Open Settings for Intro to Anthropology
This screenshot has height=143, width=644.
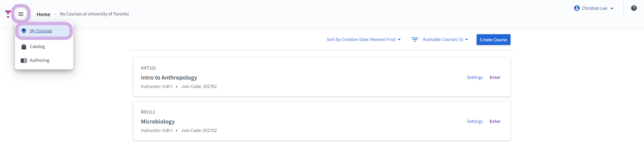(475, 78)
